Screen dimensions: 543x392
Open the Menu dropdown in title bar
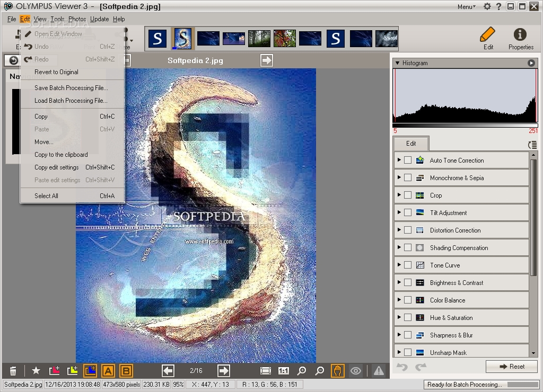pyautogui.click(x=467, y=6)
